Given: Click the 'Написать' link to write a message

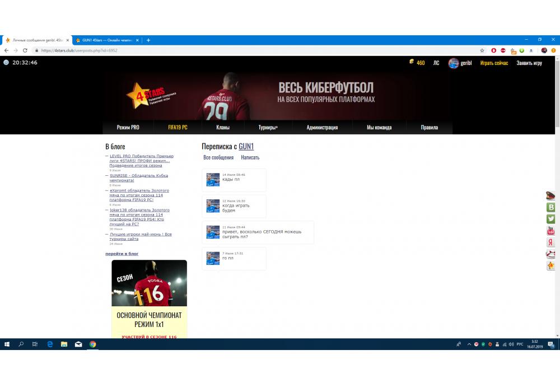Looking at the screenshot, I should click(x=250, y=158).
